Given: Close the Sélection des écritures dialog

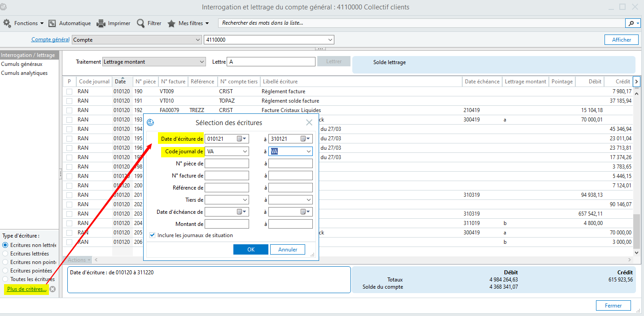Looking at the screenshot, I should (x=309, y=122).
